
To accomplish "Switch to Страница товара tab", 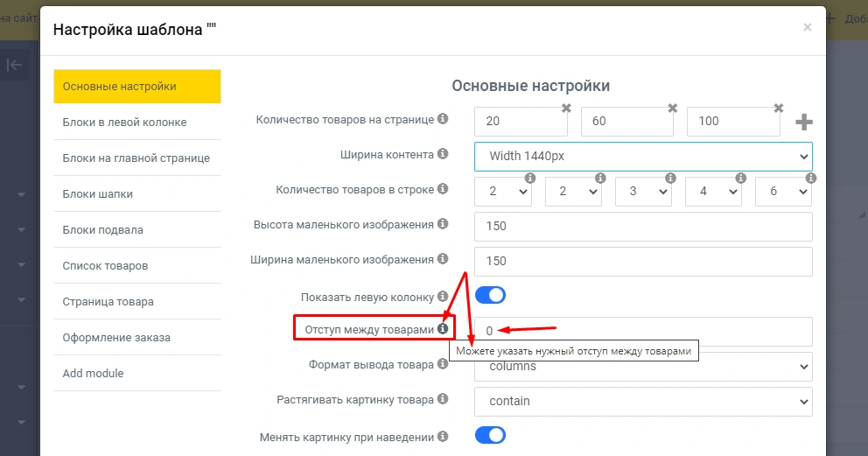I will [x=136, y=301].
